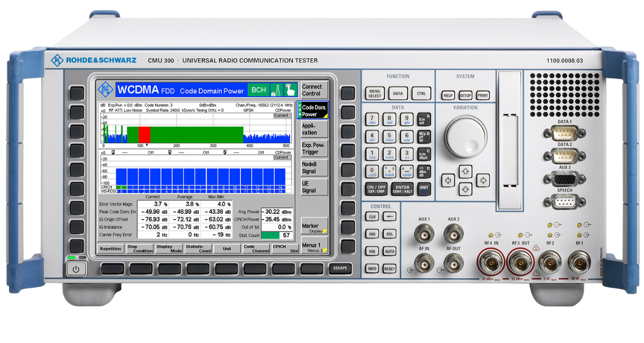The height and width of the screenshot is (343, 644).
Task: Touch the AUX 1 BNC connector
Action: point(424,234)
